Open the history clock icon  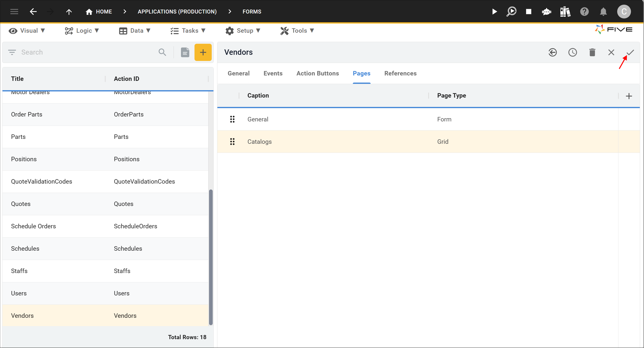pyautogui.click(x=572, y=52)
